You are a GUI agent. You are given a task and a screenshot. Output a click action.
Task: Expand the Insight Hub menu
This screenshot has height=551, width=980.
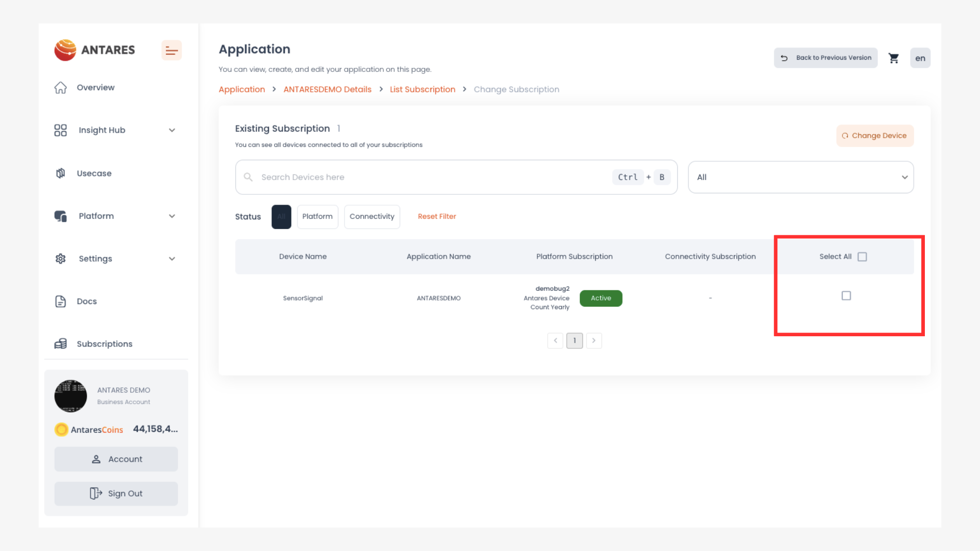(171, 130)
